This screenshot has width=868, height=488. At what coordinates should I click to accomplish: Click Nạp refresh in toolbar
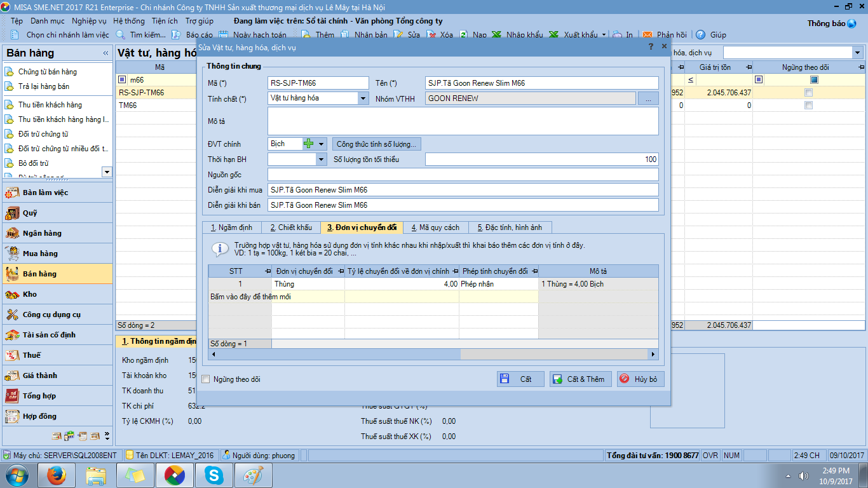pyautogui.click(x=473, y=35)
